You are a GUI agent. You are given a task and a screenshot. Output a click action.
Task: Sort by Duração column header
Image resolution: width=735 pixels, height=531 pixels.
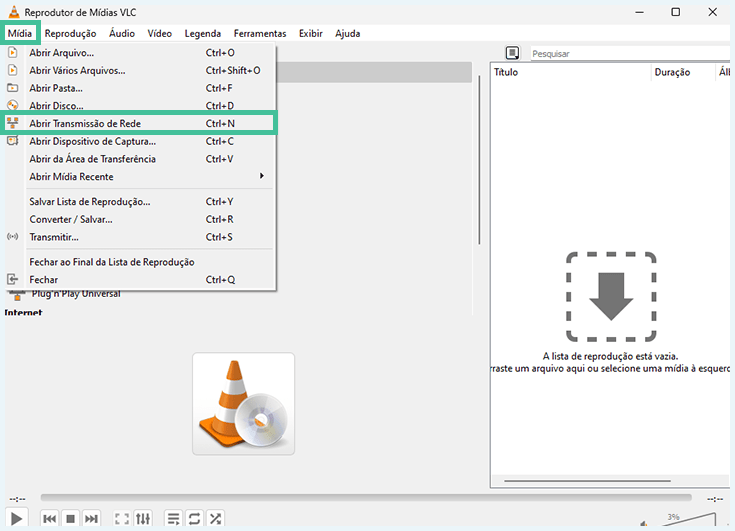tap(672, 72)
